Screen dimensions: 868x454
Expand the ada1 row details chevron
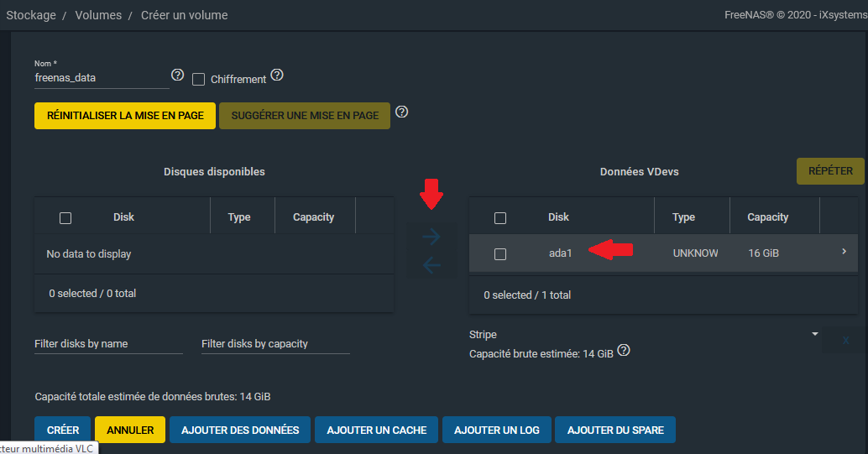844,252
